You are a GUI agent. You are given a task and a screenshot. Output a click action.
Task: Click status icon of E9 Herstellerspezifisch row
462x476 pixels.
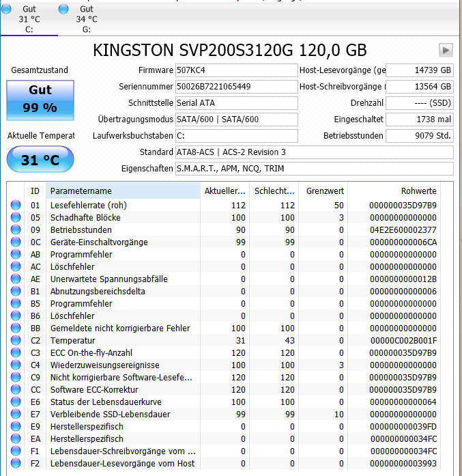point(16,427)
